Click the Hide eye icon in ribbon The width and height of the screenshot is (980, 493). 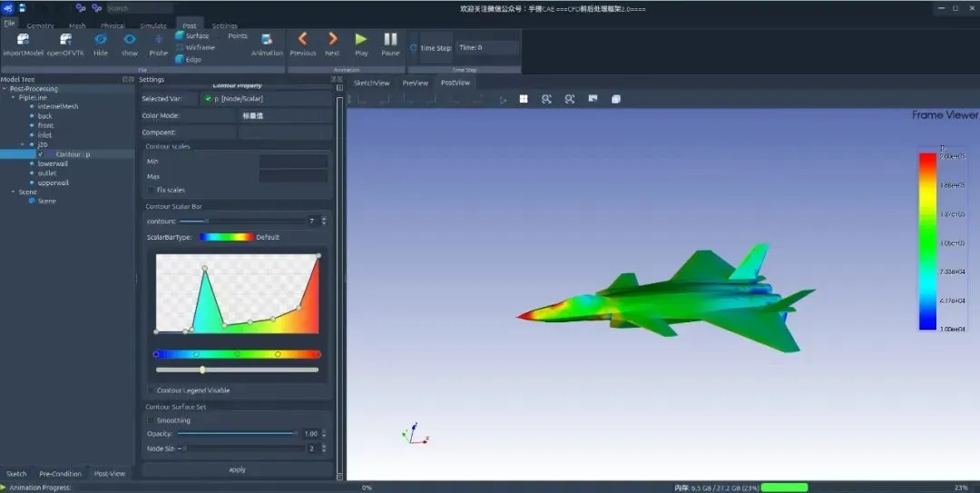coord(101,39)
